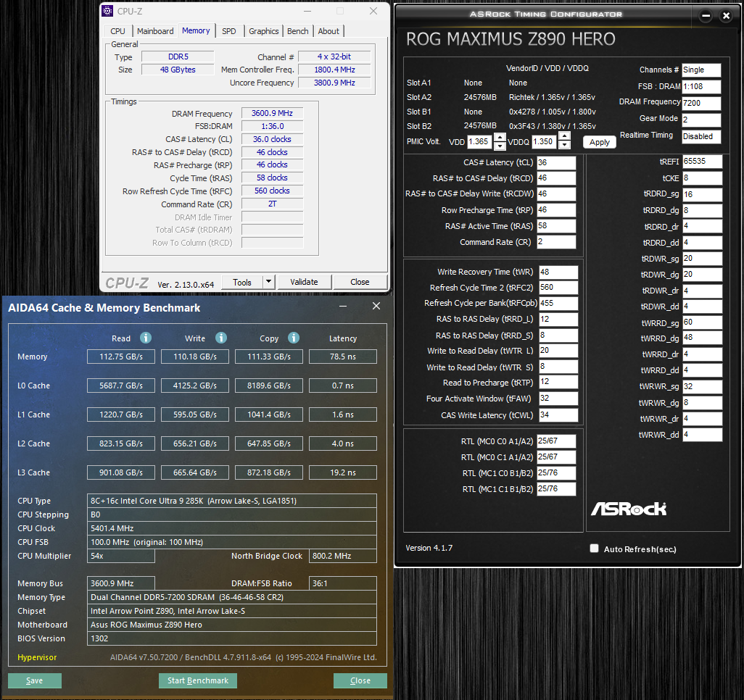Decrease VDD voltage with the down arrow

pos(500,145)
